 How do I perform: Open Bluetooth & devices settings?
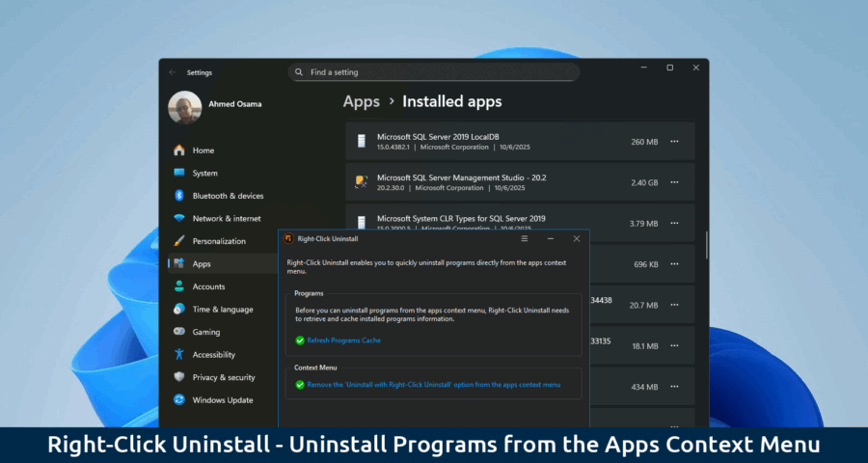[x=228, y=196]
